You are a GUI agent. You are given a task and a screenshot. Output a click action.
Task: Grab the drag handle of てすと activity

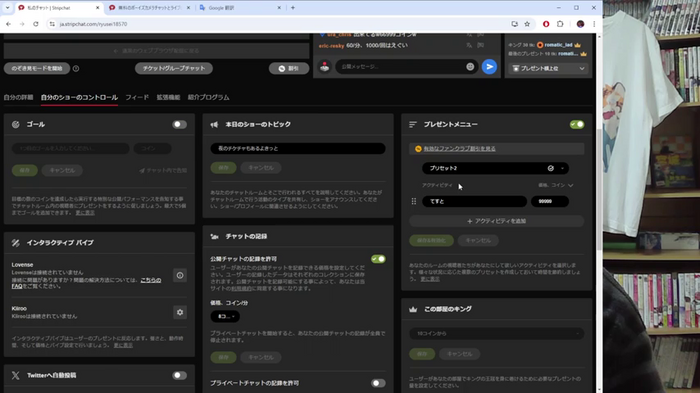413,201
